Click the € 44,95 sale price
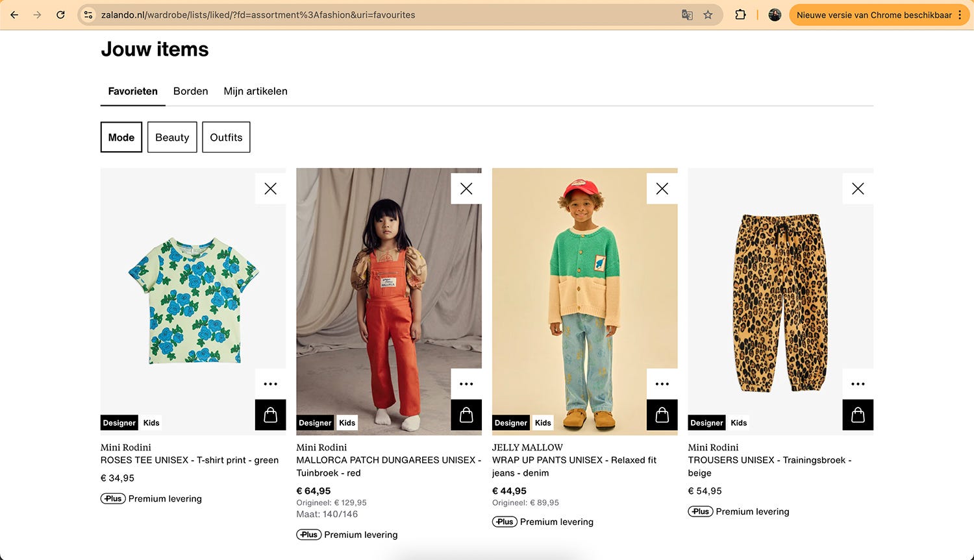Viewport: 974px width, 560px height. click(509, 491)
